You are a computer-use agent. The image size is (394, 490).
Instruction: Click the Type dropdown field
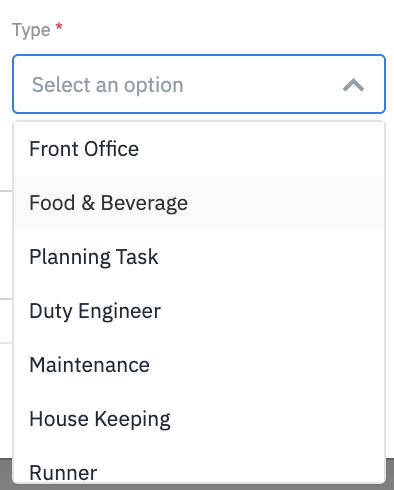(x=199, y=84)
